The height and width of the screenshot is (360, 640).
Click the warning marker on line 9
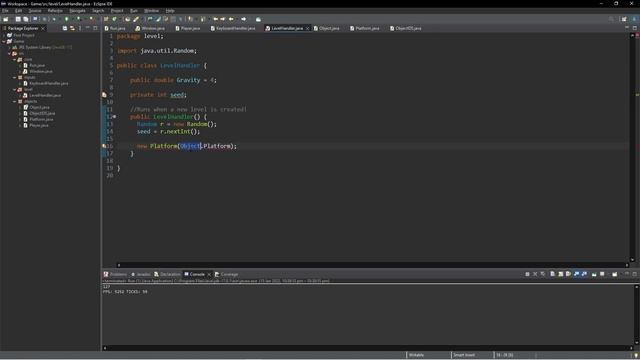point(104,95)
